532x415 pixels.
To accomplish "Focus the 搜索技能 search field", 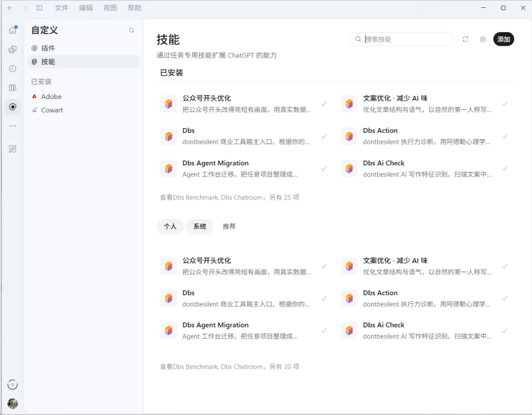I will (401, 39).
